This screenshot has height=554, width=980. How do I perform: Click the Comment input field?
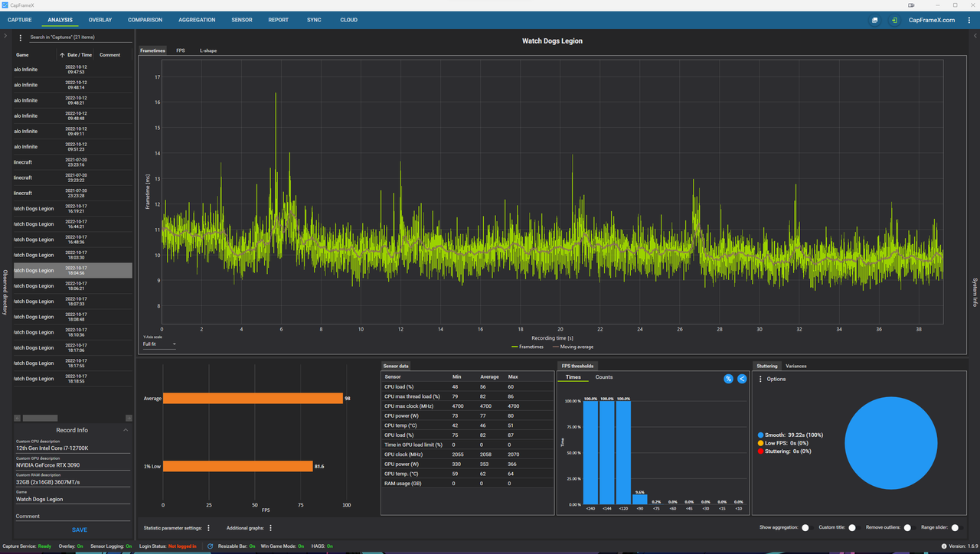pyautogui.click(x=73, y=516)
